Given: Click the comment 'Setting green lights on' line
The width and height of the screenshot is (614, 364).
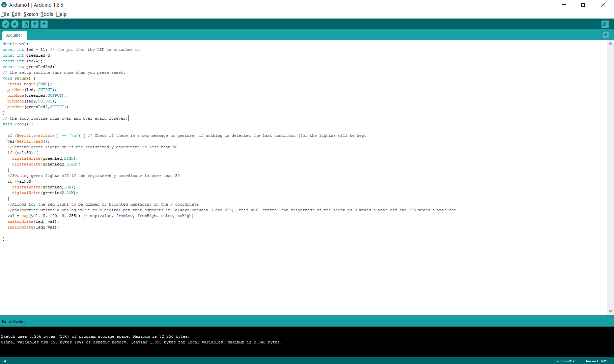Looking at the screenshot, I should coord(92,147).
